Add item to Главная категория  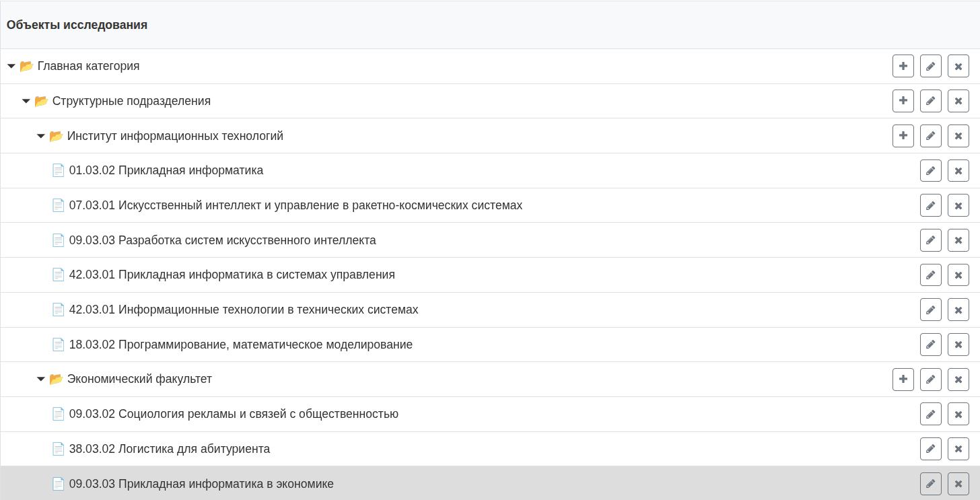pyautogui.click(x=903, y=66)
